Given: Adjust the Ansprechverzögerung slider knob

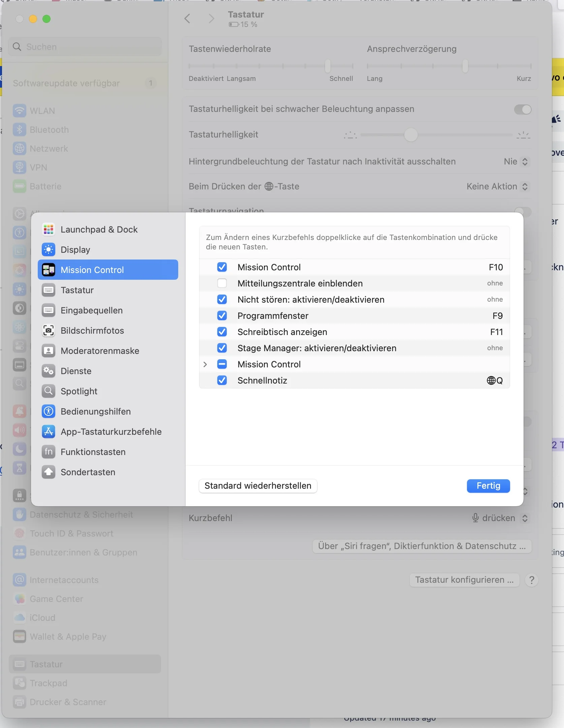Looking at the screenshot, I should pyautogui.click(x=465, y=66).
